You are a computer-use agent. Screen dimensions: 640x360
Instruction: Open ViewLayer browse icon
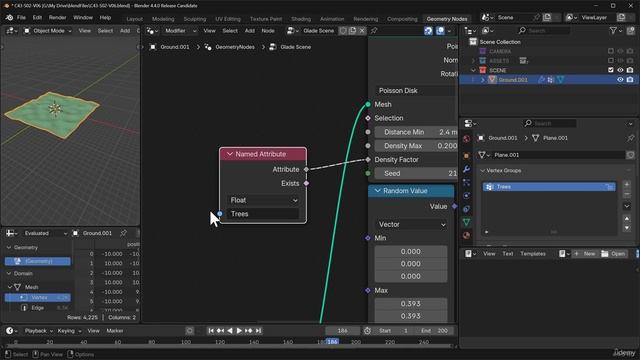(x=571, y=18)
